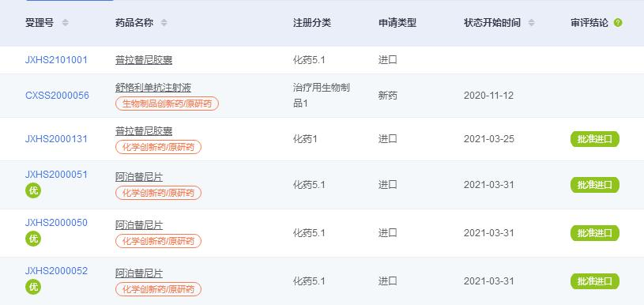The image size is (644, 305).
Task: Open 舒格利单抗注射液 drug name link
Action: pyautogui.click(x=153, y=88)
